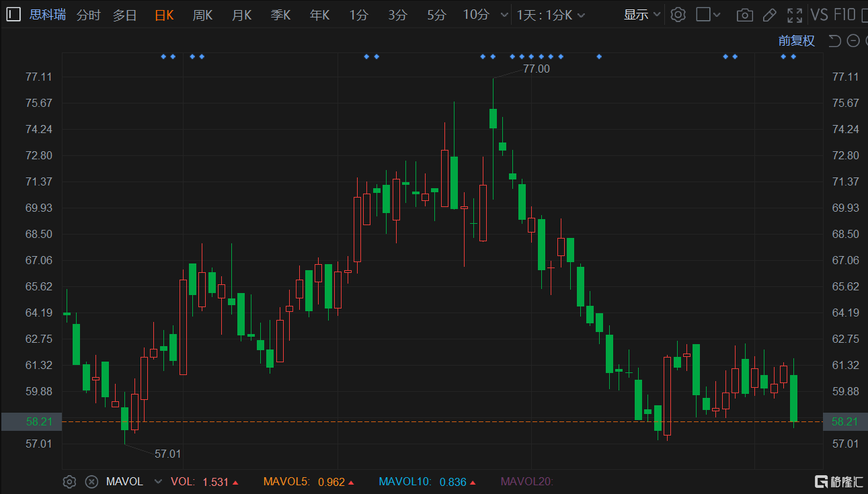The width and height of the screenshot is (868, 494).
Task: Open MAVOL indicator settings gear
Action: [69, 481]
